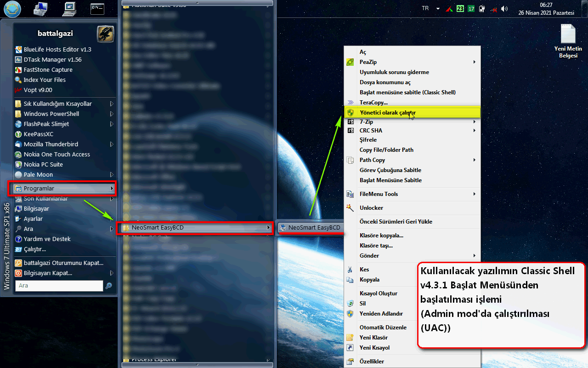The height and width of the screenshot is (368, 588).
Task: Click the TR language indicator
Action: (425, 8)
